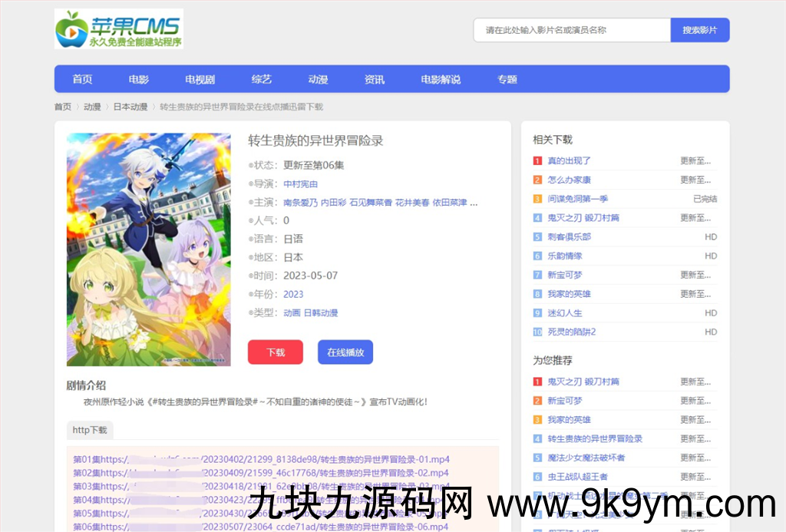The width and height of the screenshot is (786, 532).
Task: Click red rank badge 1 beside 真的出现了
Action: (537, 160)
